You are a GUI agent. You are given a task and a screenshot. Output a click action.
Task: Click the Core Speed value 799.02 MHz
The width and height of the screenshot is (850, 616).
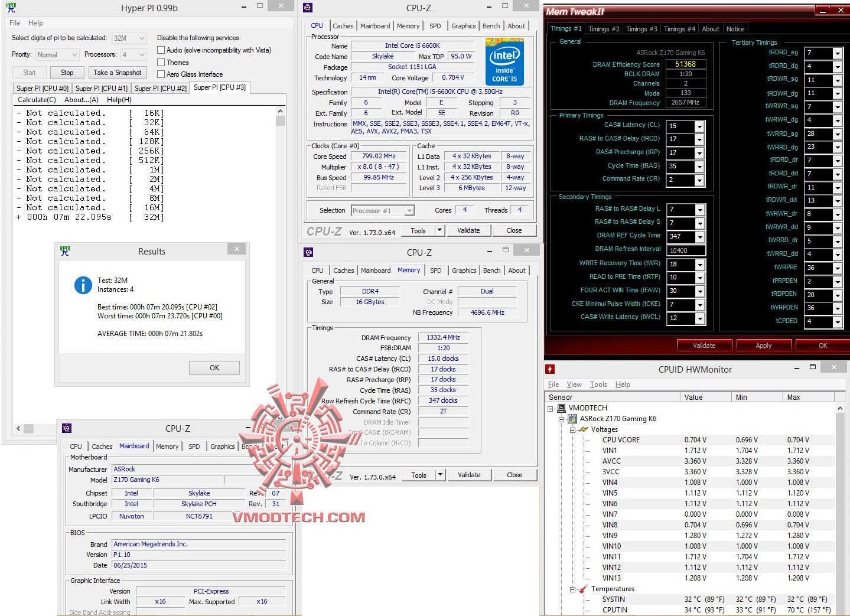(379, 157)
